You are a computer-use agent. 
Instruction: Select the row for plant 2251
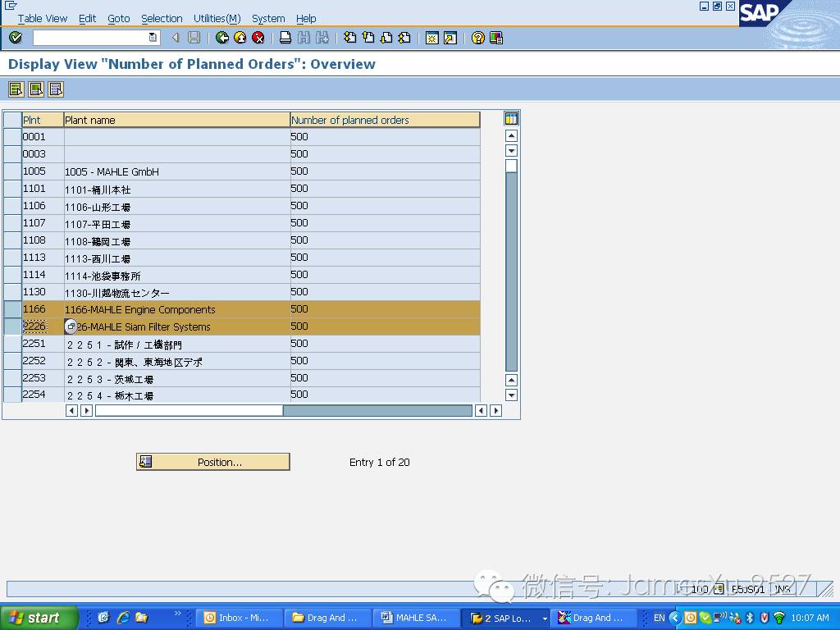[x=12, y=344]
